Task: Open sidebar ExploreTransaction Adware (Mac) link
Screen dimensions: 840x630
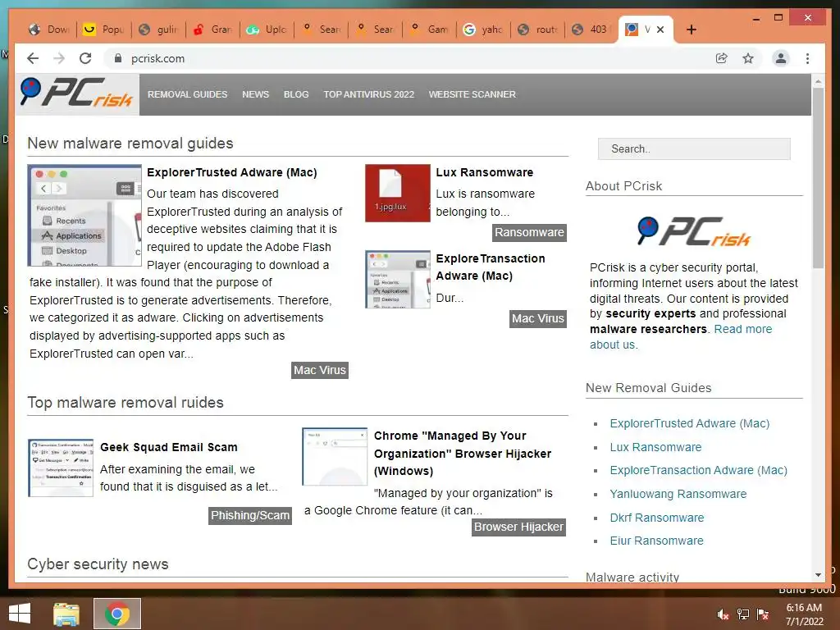Action: 699,470
